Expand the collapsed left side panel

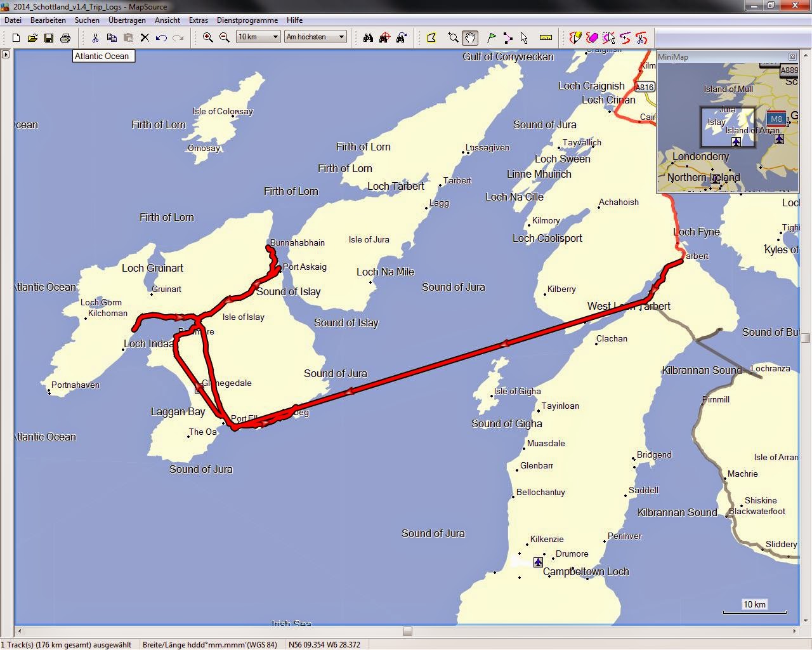point(6,55)
